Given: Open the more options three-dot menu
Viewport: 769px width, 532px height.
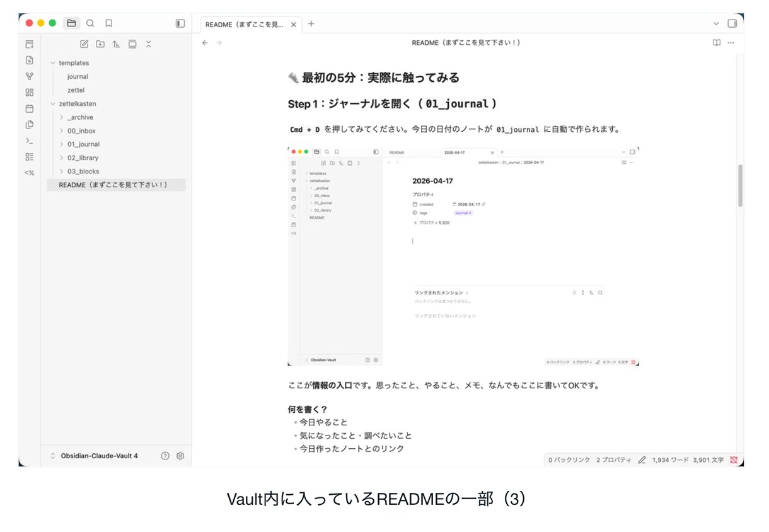Looking at the screenshot, I should point(731,43).
